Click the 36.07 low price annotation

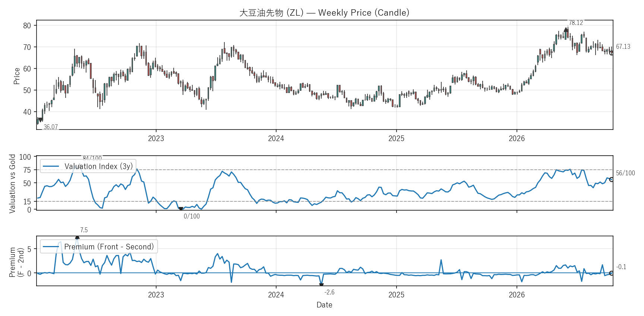click(x=51, y=127)
